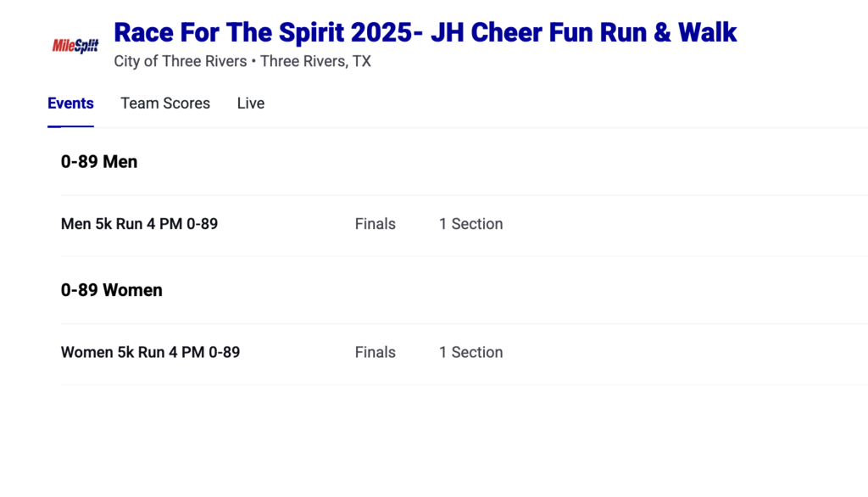
Task: Click the blue underline beneath Events tab
Action: point(70,126)
